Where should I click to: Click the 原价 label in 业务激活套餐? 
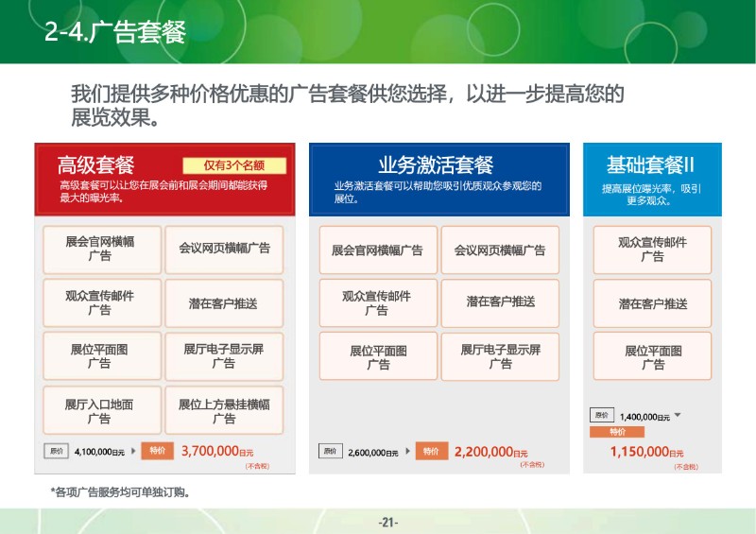(330, 452)
